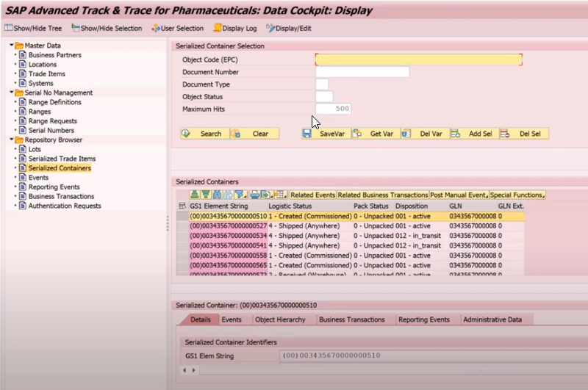The width and height of the screenshot is (588, 390).
Task: Click Related Business Transactions button
Action: click(x=382, y=195)
